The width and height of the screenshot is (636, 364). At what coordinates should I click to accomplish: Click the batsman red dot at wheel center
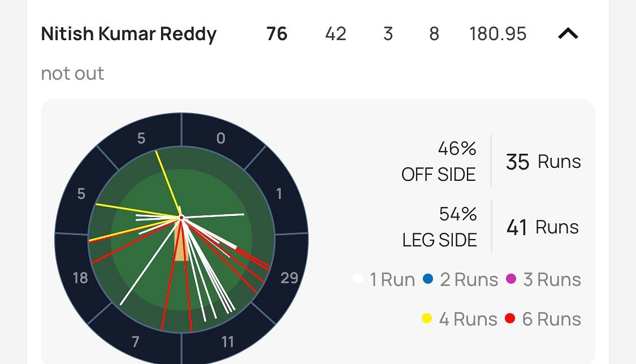[181, 218]
